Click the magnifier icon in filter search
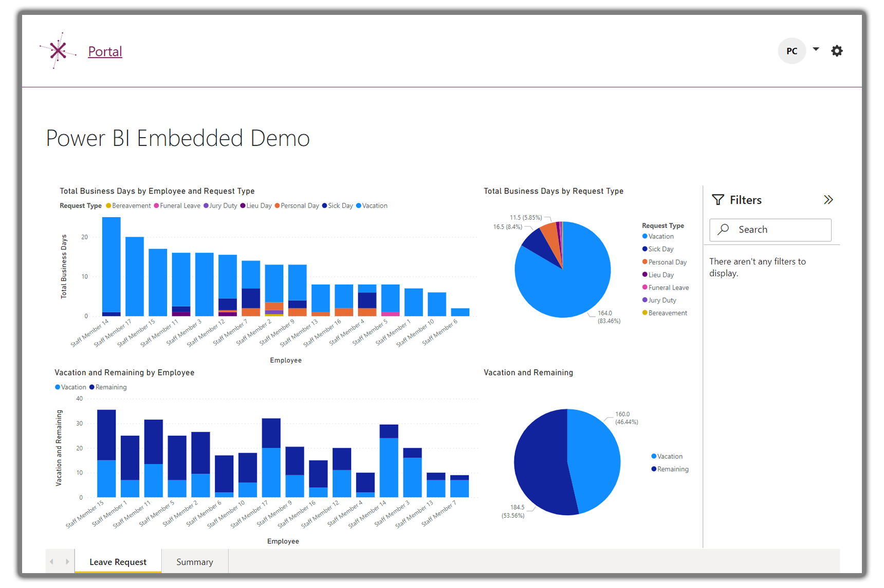 tap(724, 229)
